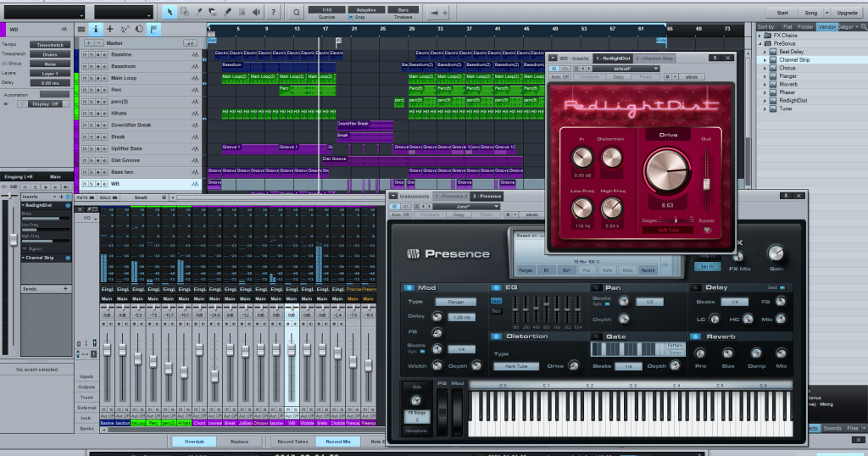
Task: Click the Presence preset list icon
Action: (x=417, y=207)
